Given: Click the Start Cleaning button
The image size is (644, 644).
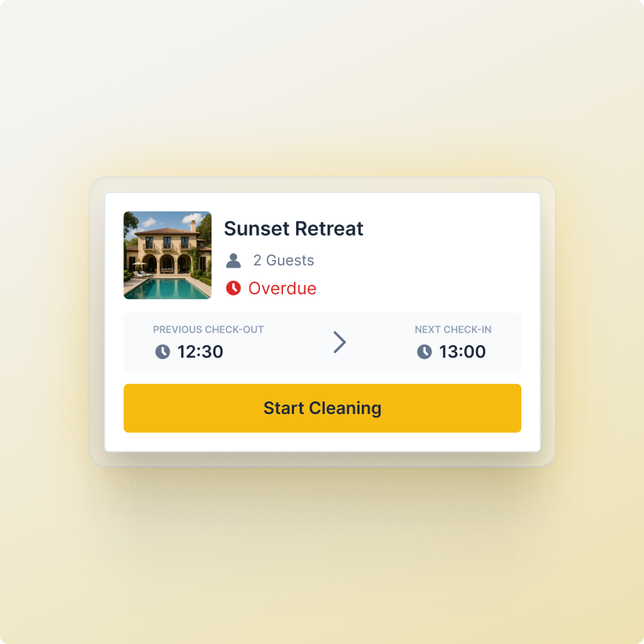Looking at the screenshot, I should 322,408.
